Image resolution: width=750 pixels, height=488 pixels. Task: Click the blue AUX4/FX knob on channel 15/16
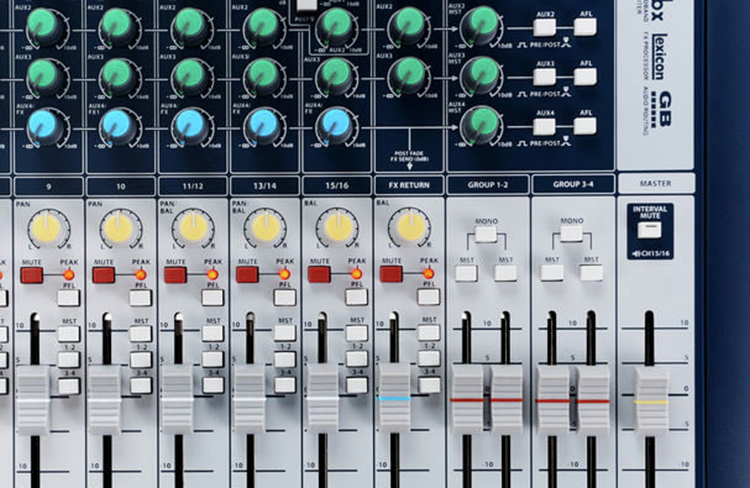[x=335, y=125]
